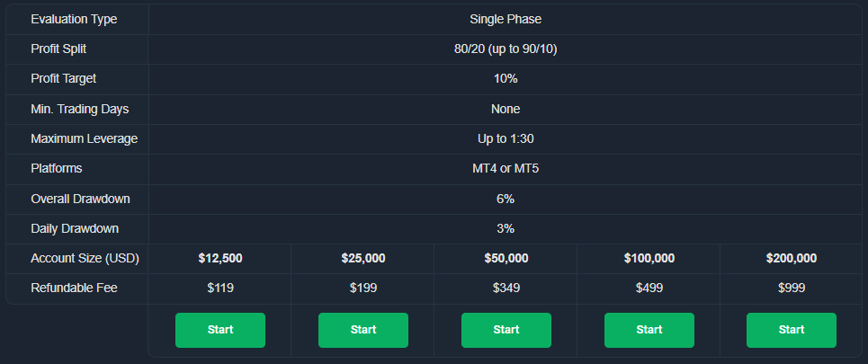The image size is (868, 364).
Task: Click Start button under $100,000 account
Action: tap(649, 330)
